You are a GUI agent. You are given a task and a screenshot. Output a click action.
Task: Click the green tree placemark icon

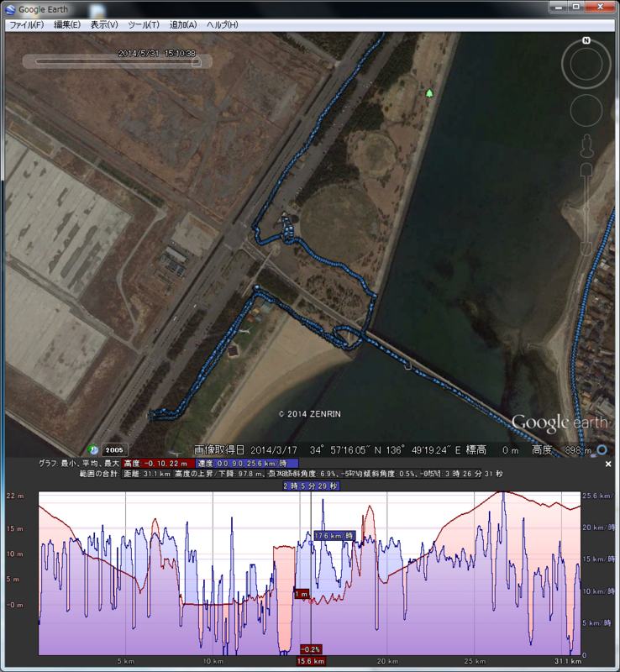coord(429,92)
